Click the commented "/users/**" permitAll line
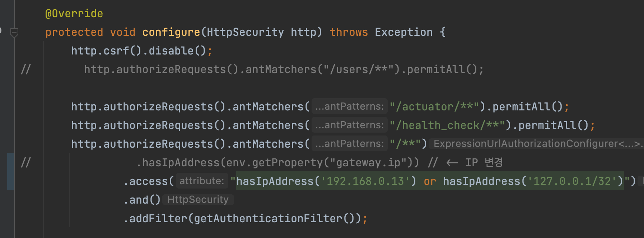Image resolution: width=644 pixels, height=238 pixels. point(284,70)
